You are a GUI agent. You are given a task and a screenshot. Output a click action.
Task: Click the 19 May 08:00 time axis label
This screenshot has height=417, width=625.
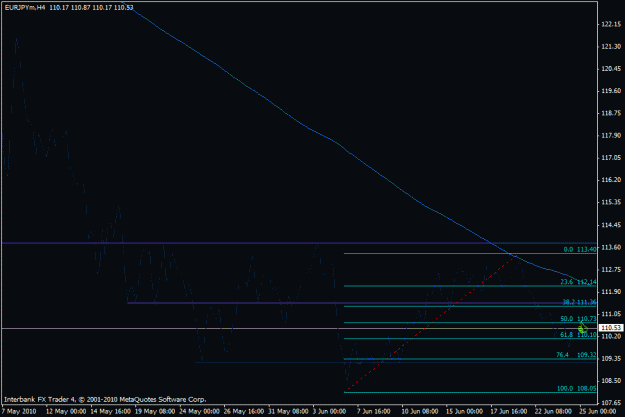[x=155, y=411]
